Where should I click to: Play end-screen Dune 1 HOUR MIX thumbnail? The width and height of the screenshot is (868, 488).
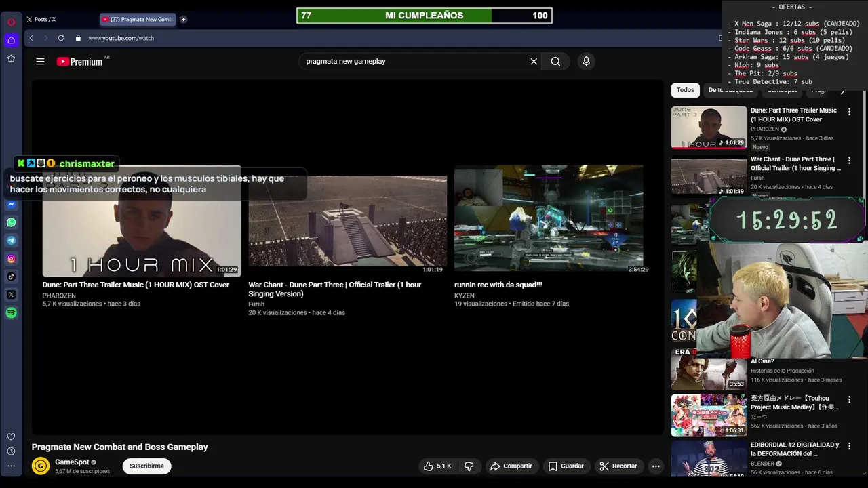pyautogui.click(x=142, y=221)
